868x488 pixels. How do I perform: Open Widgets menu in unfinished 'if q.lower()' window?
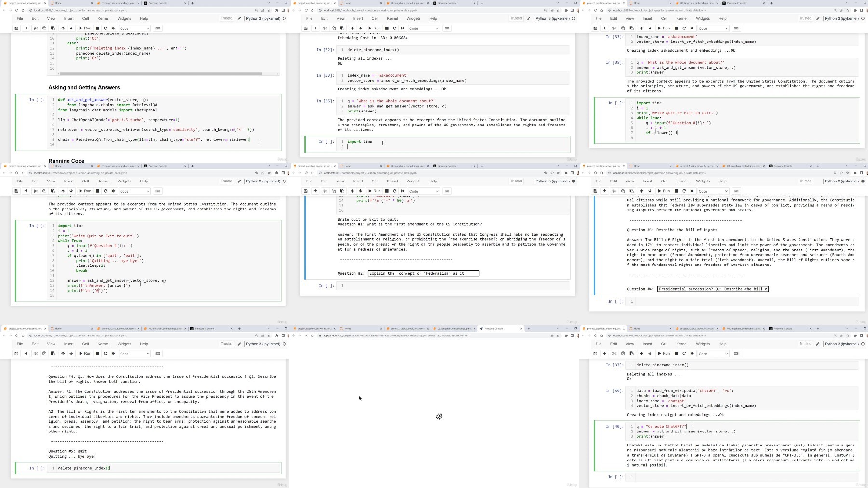703,18
